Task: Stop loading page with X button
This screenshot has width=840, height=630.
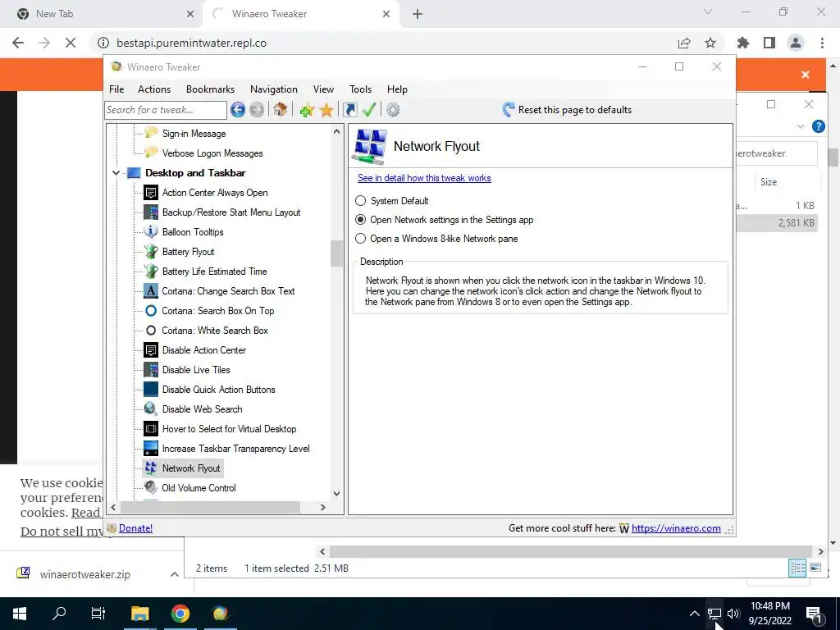Action: click(71, 43)
